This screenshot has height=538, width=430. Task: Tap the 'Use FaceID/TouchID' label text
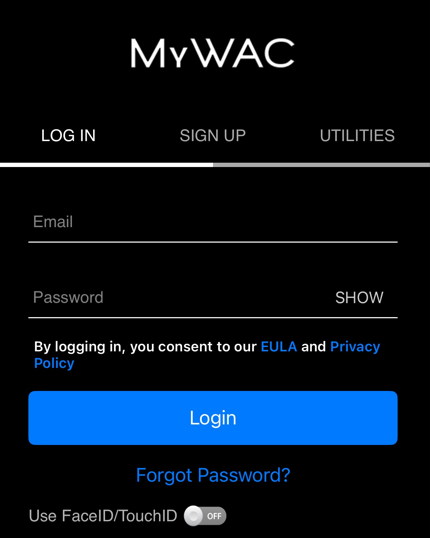click(103, 516)
